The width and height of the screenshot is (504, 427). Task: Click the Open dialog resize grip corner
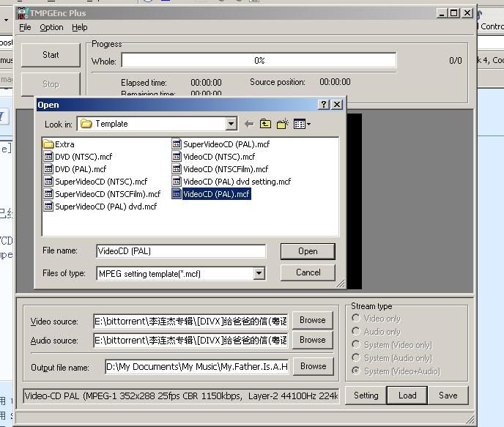coord(341,283)
